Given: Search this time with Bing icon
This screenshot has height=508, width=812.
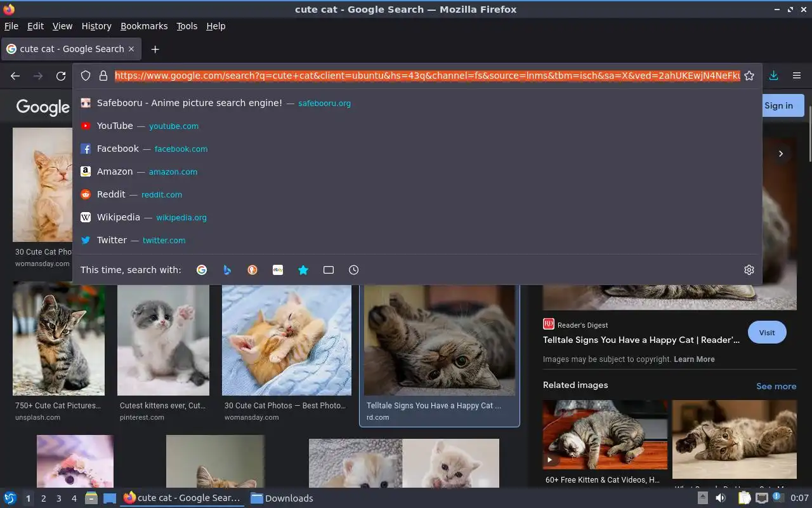Looking at the screenshot, I should pos(227,270).
